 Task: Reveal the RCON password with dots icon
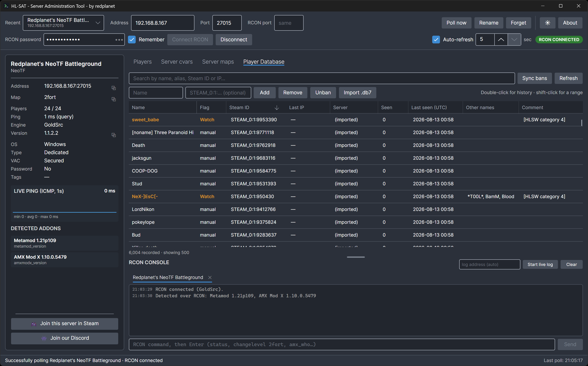119,40
